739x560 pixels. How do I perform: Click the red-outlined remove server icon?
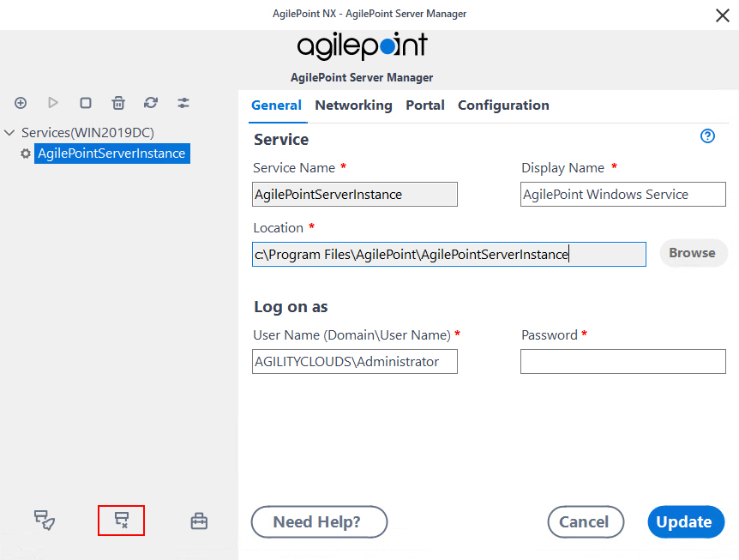coord(121,521)
